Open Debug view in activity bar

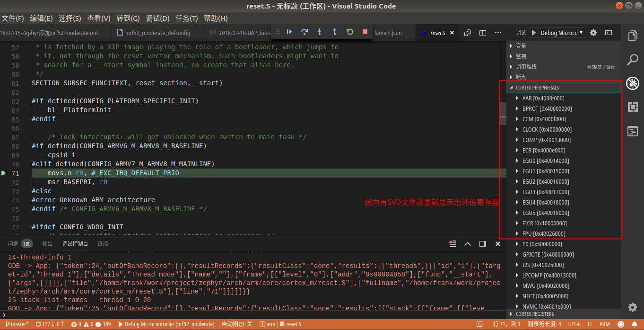pyautogui.click(x=633, y=83)
